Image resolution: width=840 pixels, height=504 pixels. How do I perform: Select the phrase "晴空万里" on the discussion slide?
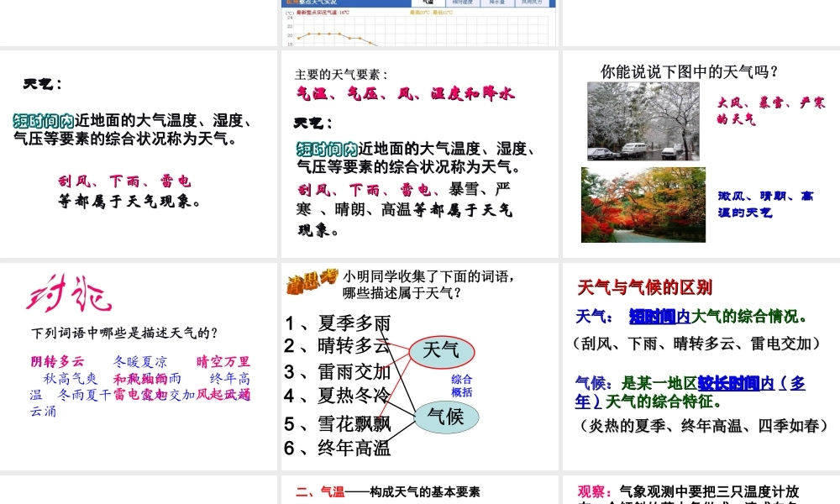click(223, 361)
